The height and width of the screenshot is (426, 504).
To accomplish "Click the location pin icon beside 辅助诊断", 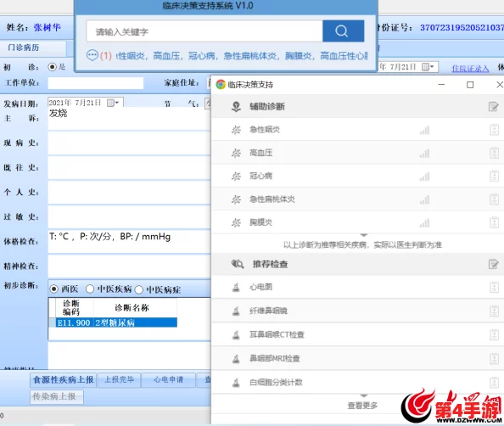I will point(236,106).
